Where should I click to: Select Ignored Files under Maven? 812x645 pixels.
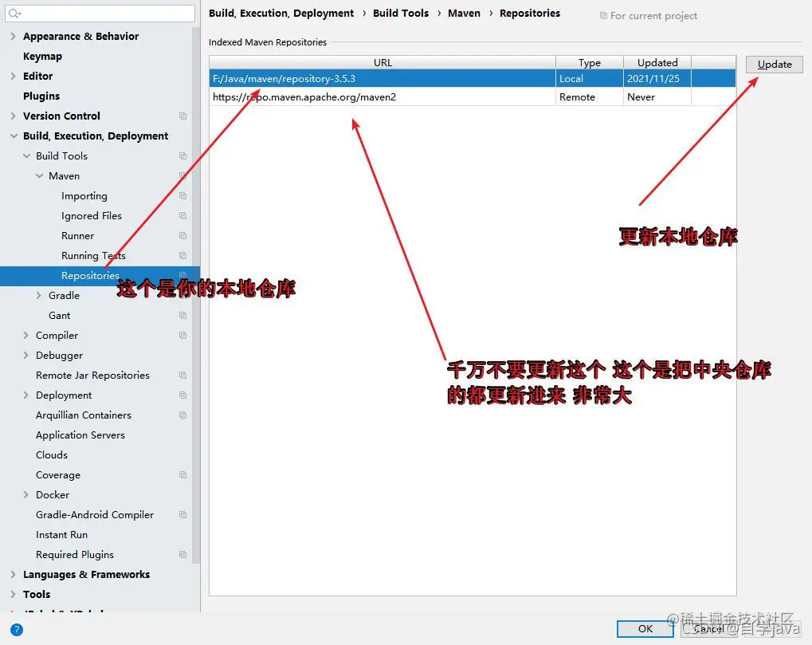point(92,215)
